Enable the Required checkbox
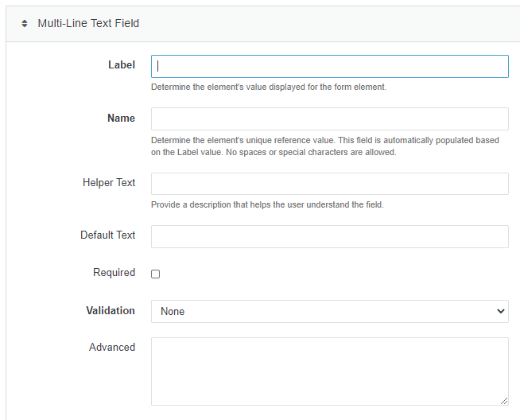Screen dimensions: 520x420 156,274
